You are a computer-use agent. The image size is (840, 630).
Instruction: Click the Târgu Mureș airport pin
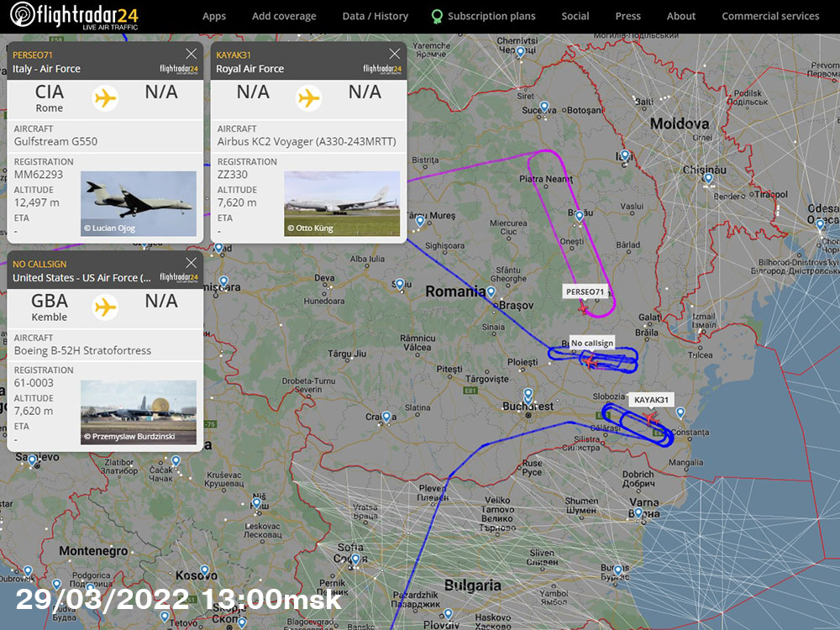[x=420, y=221]
